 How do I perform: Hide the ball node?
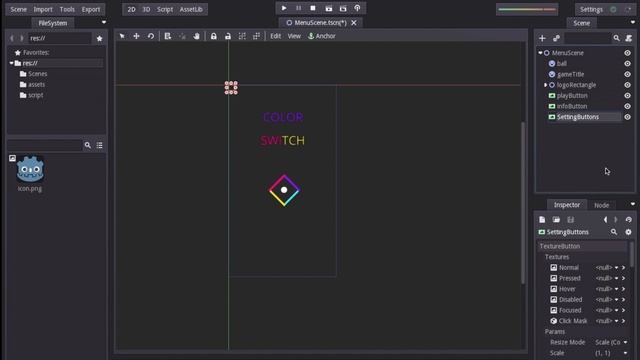(x=627, y=64)
